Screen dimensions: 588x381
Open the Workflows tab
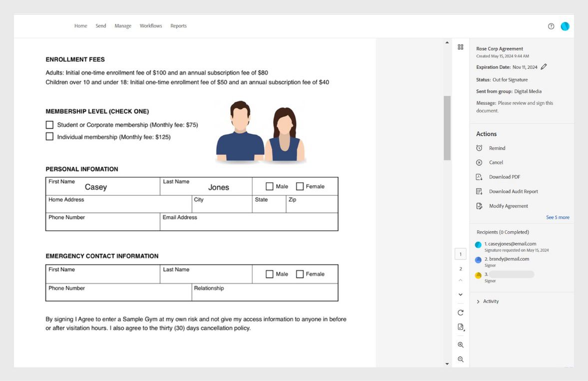click(151, 26)
